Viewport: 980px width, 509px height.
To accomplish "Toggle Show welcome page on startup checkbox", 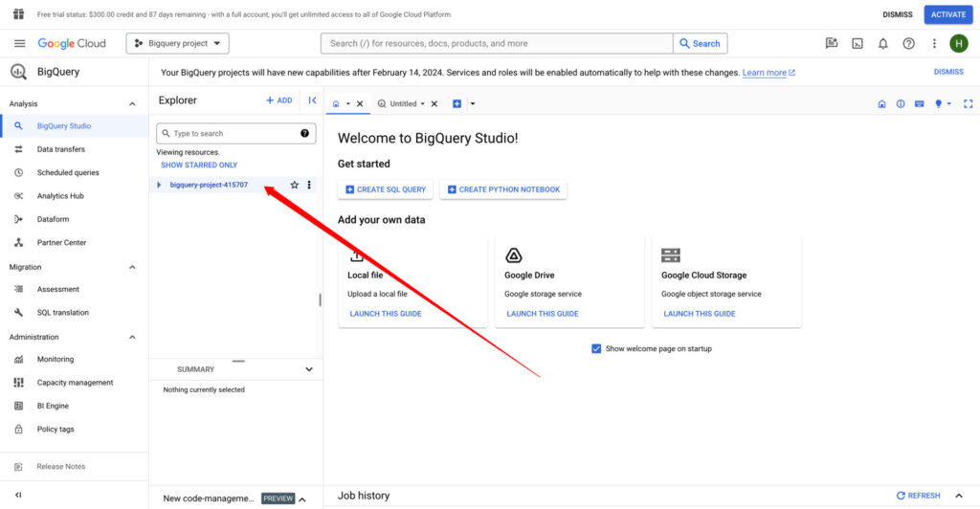I will click(596, 348).
